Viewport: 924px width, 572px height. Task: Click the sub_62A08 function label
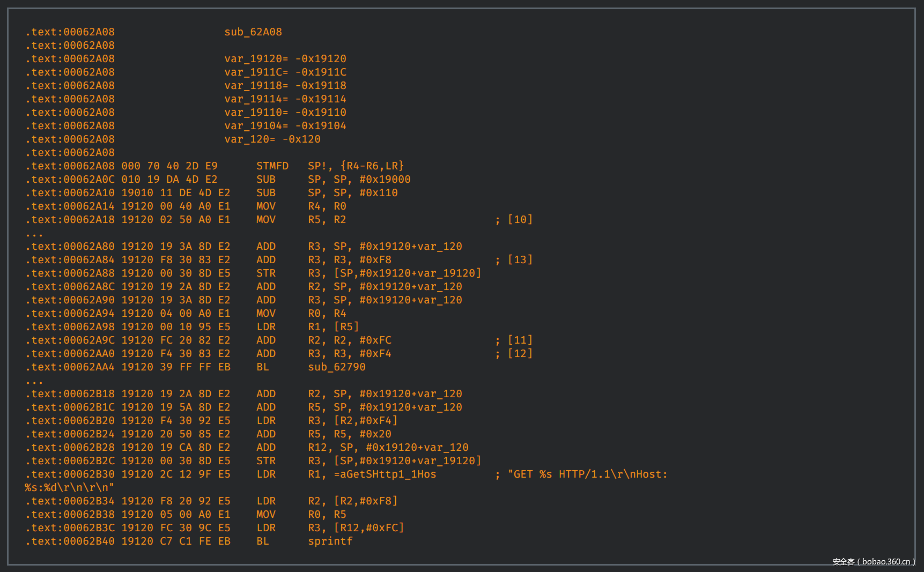click(x=253, y=32)
